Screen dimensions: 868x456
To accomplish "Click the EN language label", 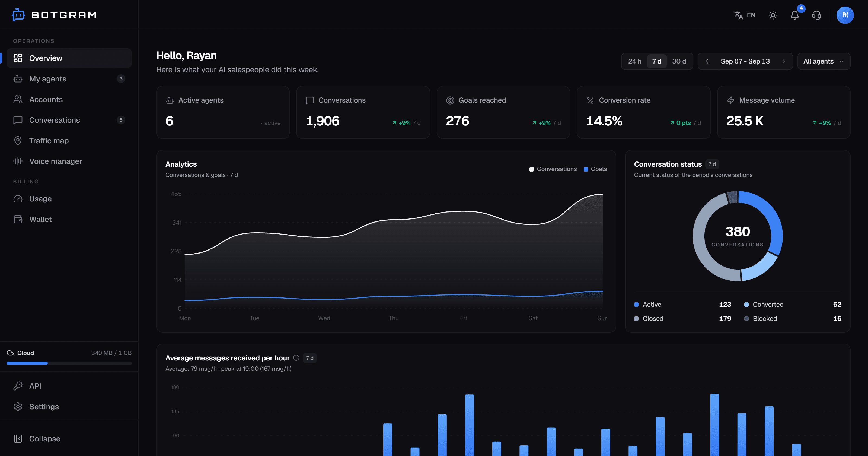I will click(x=751, y=15).
